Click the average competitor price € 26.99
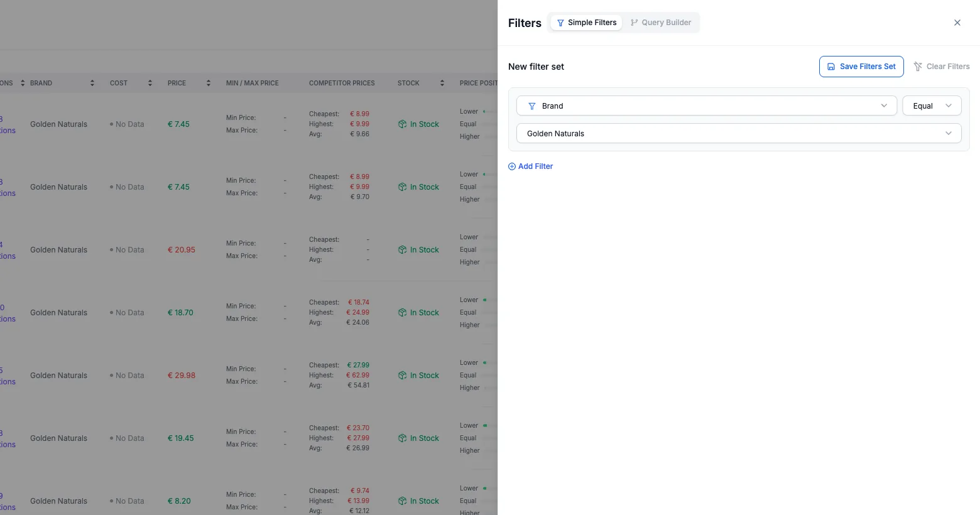Viewport: 980px width, 515px height. (x=358, y=448)
